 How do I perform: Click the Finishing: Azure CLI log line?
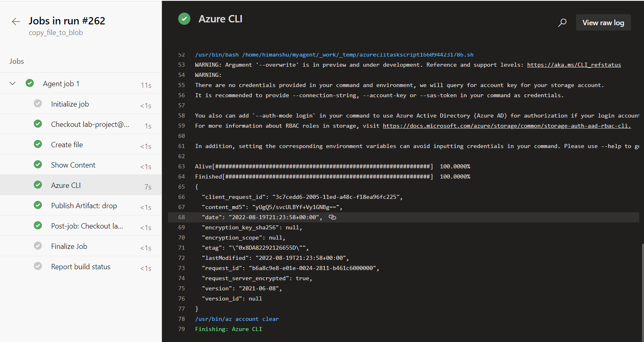pos(229,329)
